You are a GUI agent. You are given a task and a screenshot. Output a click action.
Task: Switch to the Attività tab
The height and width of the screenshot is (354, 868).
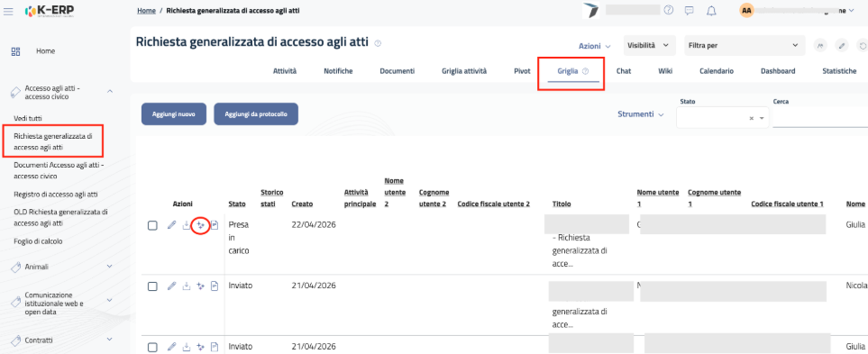pyautogui.click(x=285, y=71)
